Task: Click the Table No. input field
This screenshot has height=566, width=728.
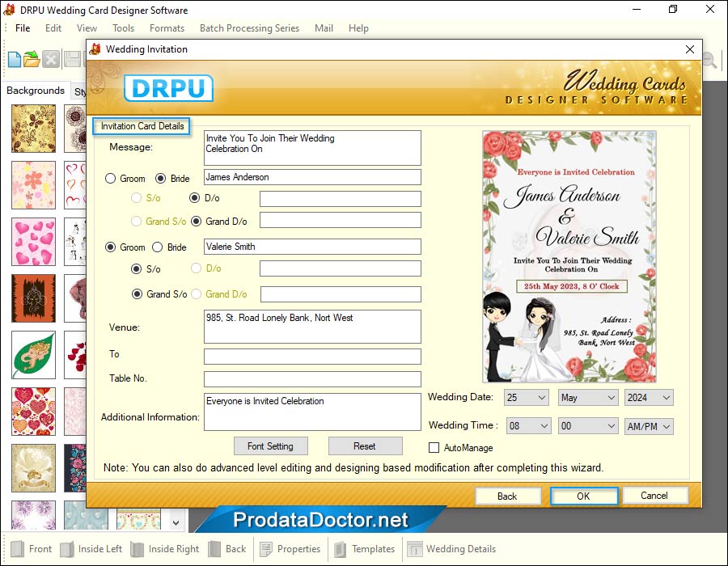Action: 312,379
